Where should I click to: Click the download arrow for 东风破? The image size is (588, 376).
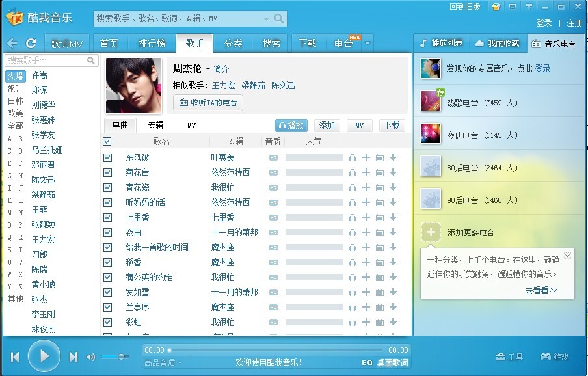point(393,157)
